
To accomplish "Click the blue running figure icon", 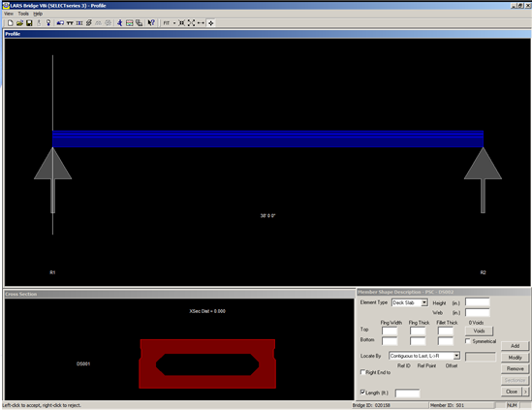I will tap(120, 23).
